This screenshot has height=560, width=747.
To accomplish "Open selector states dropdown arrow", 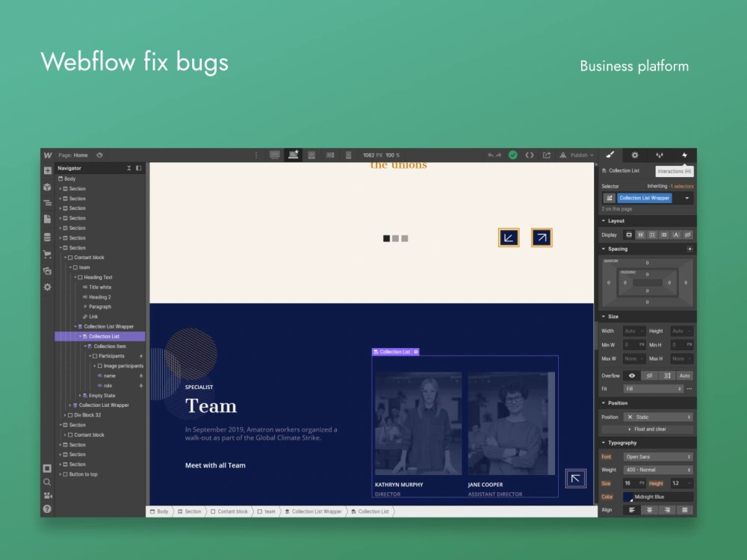I will click(x=686, y=198).
